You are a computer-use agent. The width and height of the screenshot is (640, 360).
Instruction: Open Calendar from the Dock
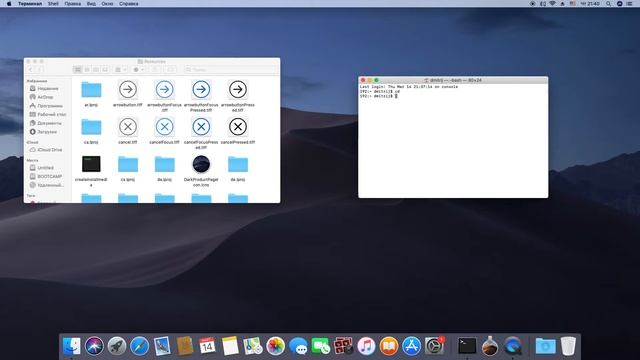pyautogui.click(x=207, y=346)
